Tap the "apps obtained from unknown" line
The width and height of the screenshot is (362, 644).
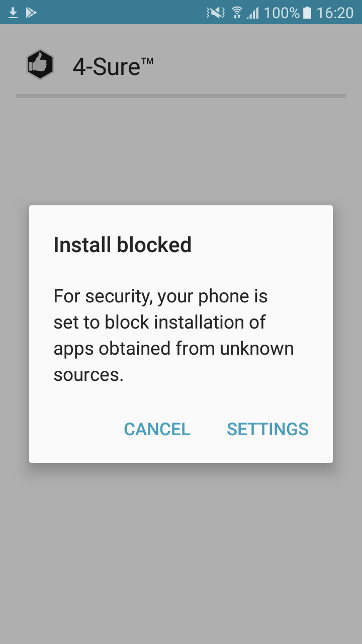point(173,349)
